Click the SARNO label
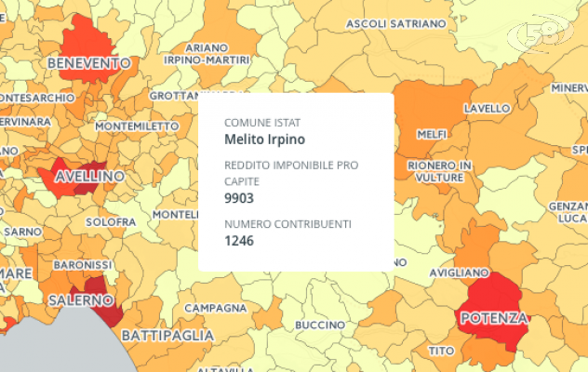Screen dimensions: 588x372 pos(22,232)
